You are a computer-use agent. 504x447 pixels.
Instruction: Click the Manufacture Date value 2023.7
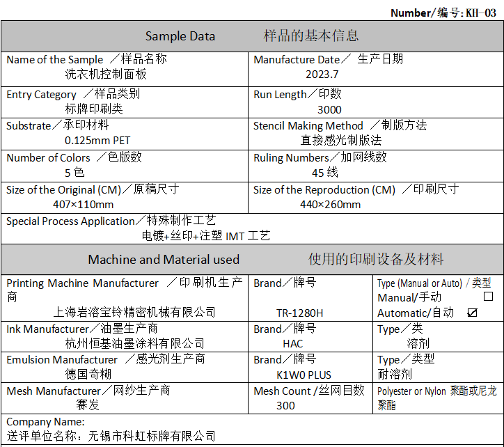tap(322, 74)
